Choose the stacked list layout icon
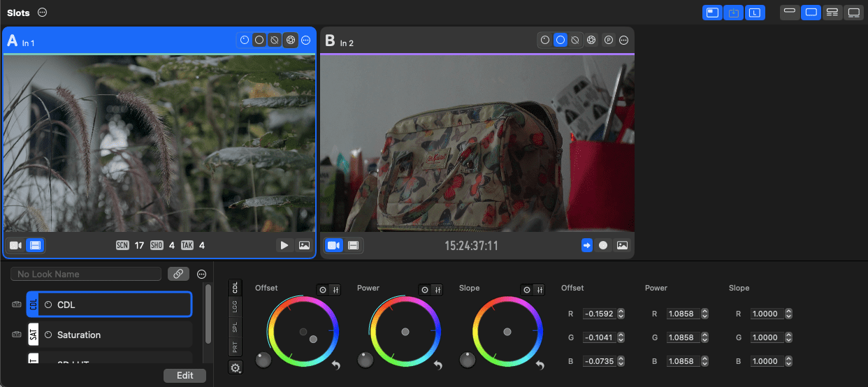Viewport: 868px width, 387px height. (832, 13)
